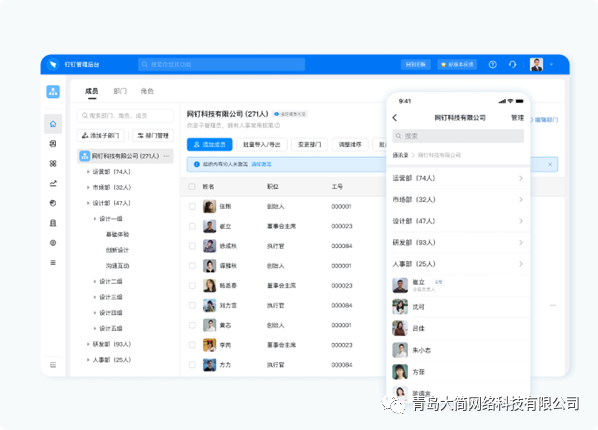Click 沈可's avatar in the mobile list

(400, 307)
